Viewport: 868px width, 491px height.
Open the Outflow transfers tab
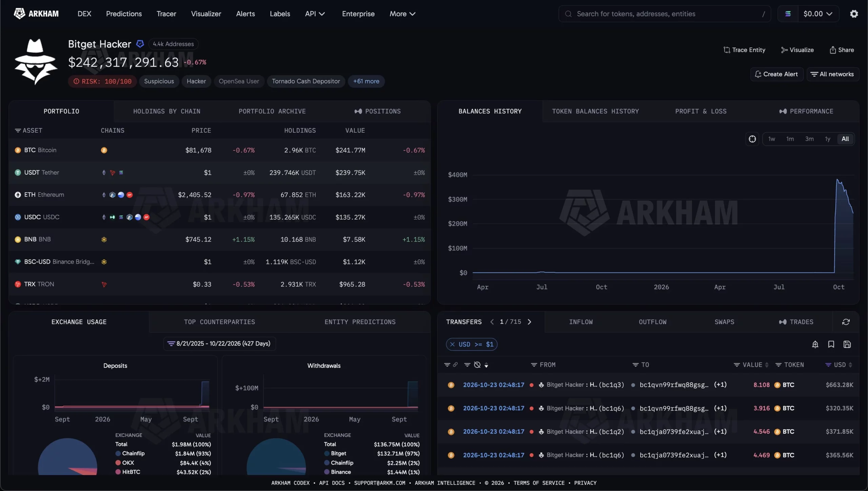click(652, 322)
